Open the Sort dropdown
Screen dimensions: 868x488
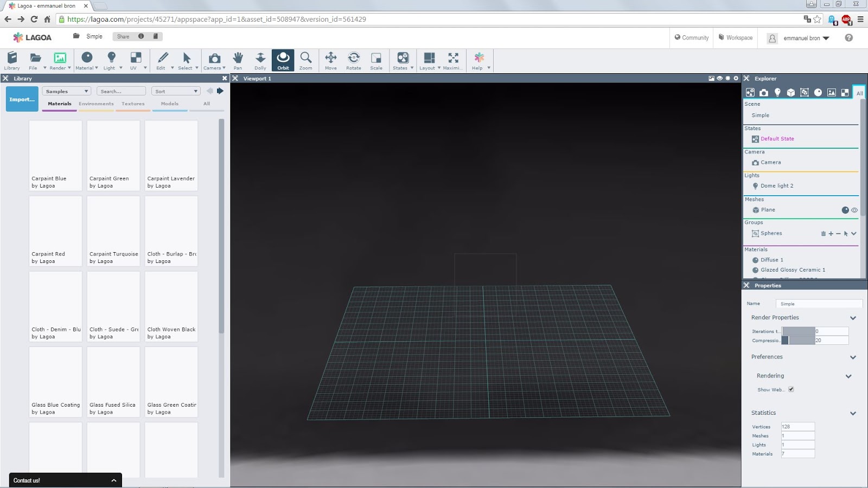(x=176, y=91)
